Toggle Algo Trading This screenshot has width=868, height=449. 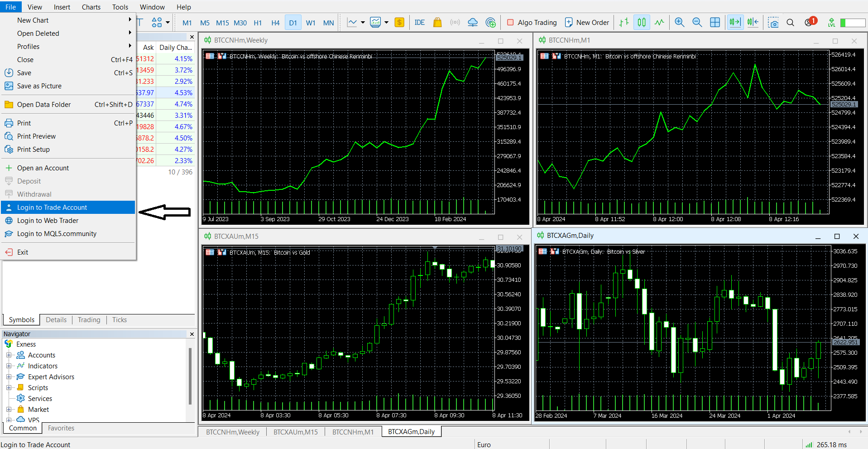(x=532, y=22)
